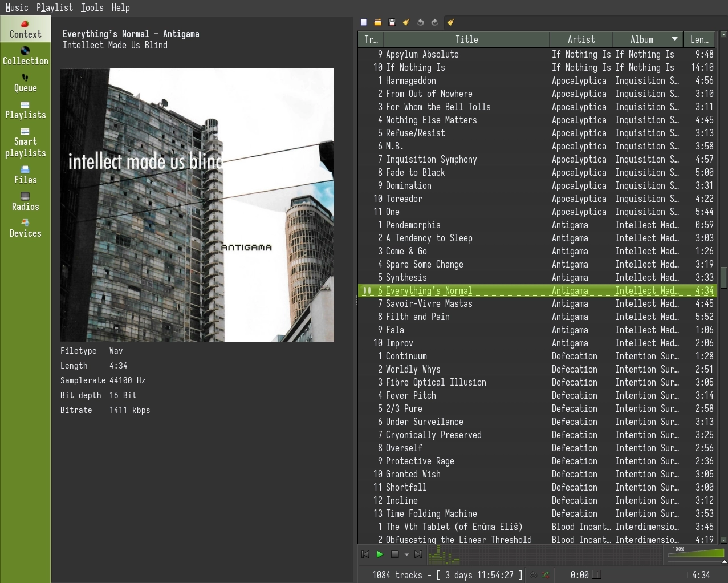Viewport: 728px width, 583px height.
Task: Select the track 'Savoir-Vivre Mastas'
Action: pyautogui.click(x=536, y=303)
